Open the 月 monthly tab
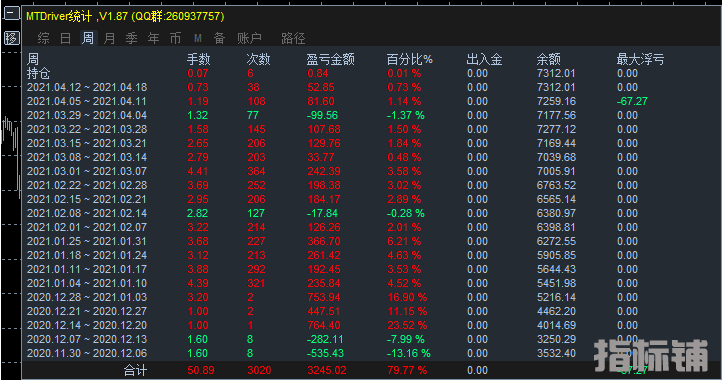The width and height of the screenshot is (722, 380). [109, 38]
